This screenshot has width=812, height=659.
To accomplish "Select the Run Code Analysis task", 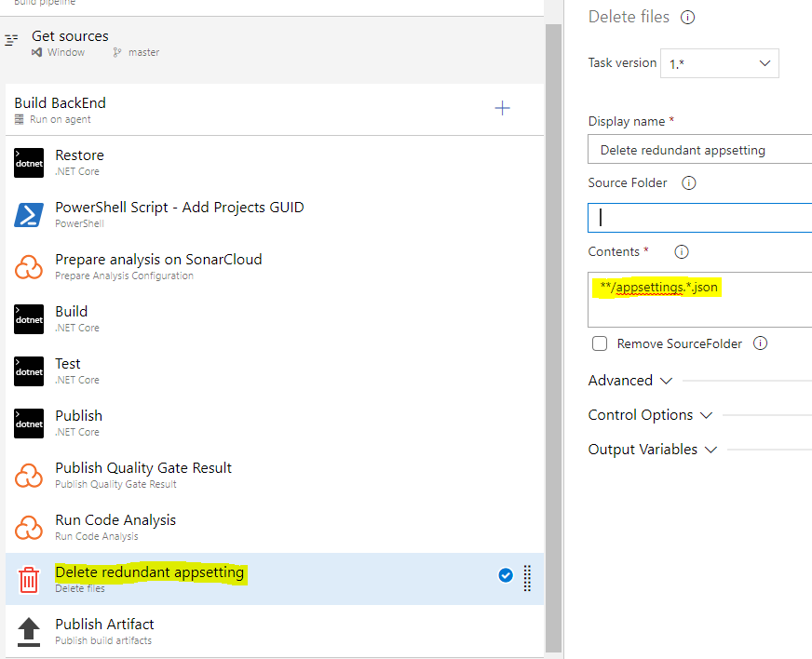I will tap(115, 520).
